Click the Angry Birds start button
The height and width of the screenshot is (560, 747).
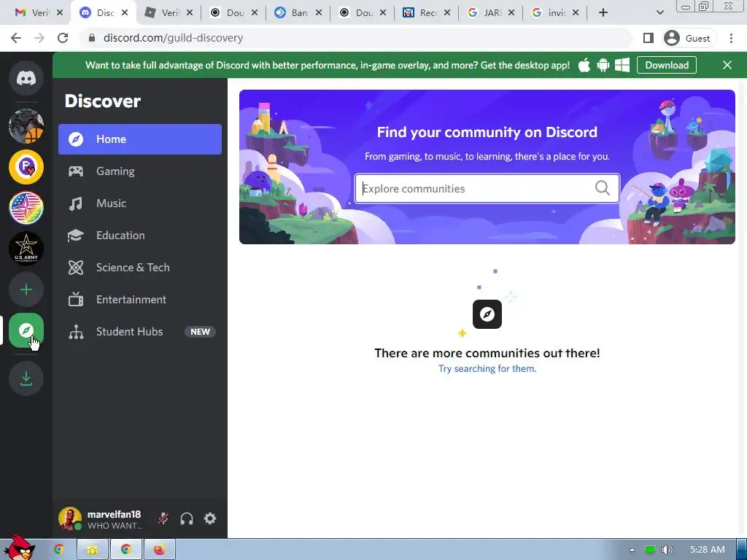point(18,548)
